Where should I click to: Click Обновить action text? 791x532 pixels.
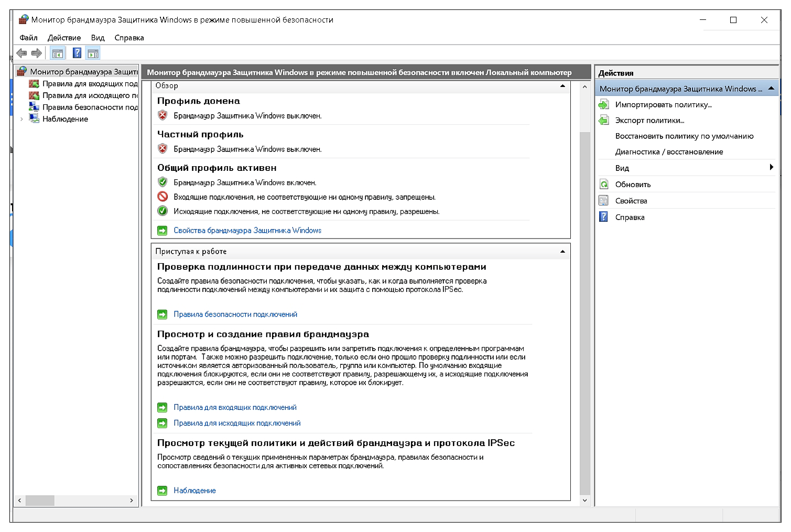click(x=633, y=184)
